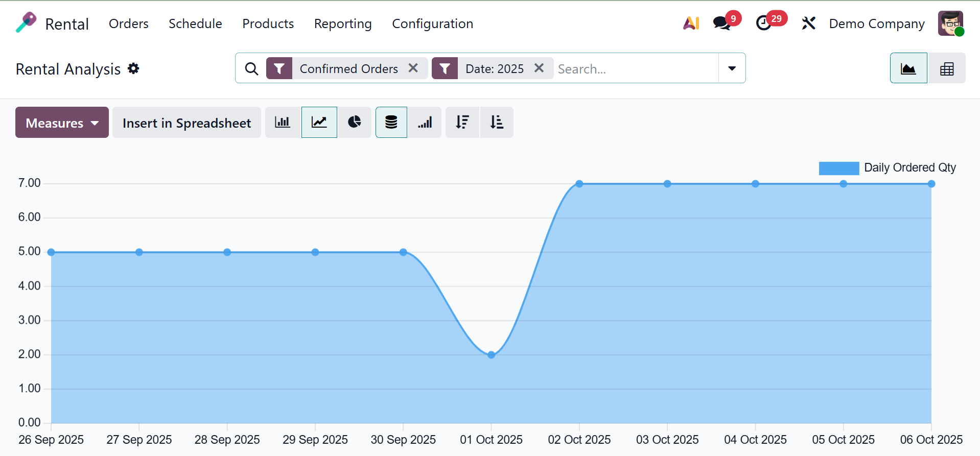
Task: Open the Configuration menu
Action: click(x=432, y=24)
